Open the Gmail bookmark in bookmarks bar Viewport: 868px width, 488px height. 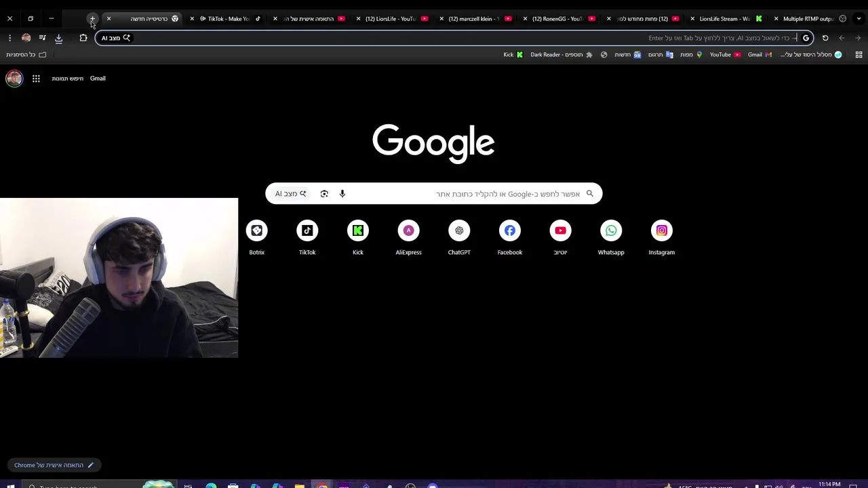[x=759, y=55]
